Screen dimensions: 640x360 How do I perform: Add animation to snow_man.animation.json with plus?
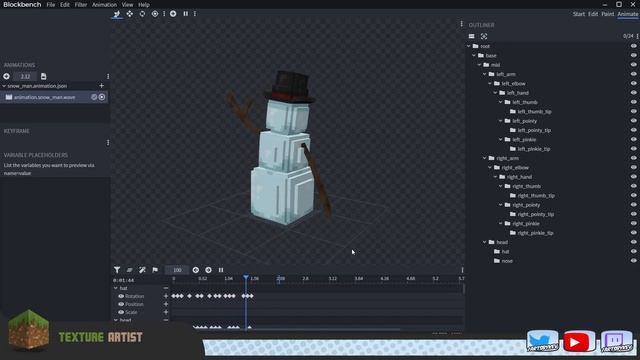coord(101,86)
